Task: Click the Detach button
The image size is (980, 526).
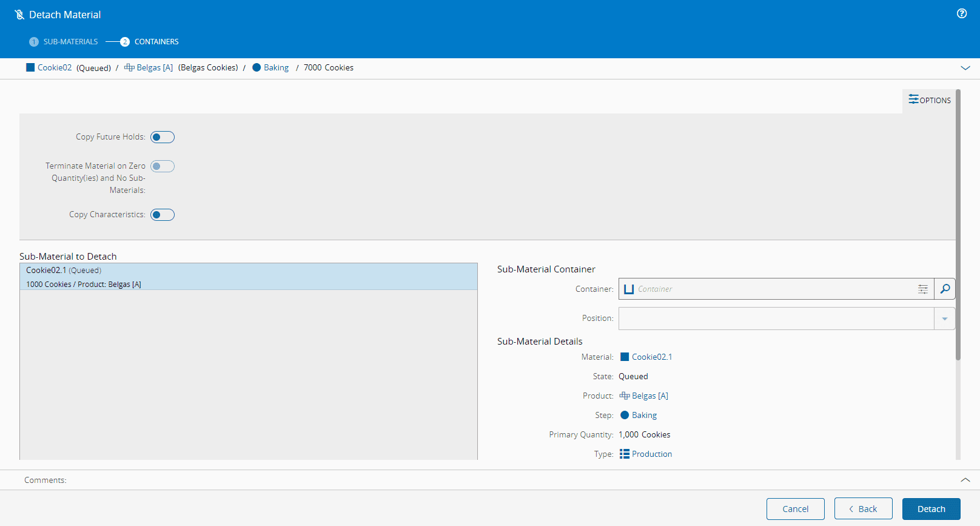Action: (x=931, y=509)
